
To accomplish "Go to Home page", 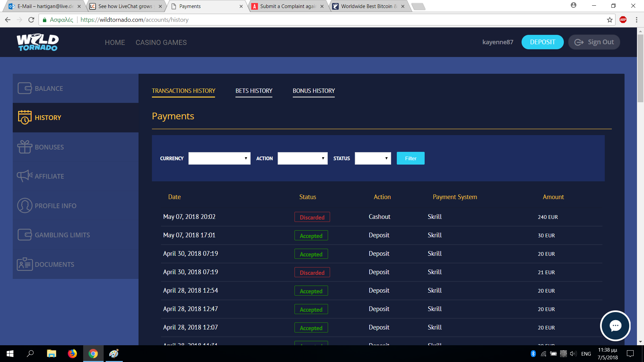I will pos(115,43).
